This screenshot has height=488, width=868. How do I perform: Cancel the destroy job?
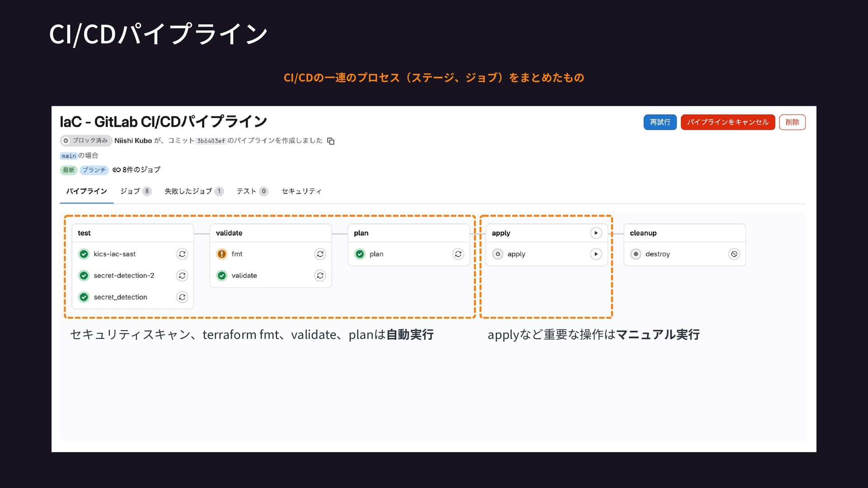(734, 254)
